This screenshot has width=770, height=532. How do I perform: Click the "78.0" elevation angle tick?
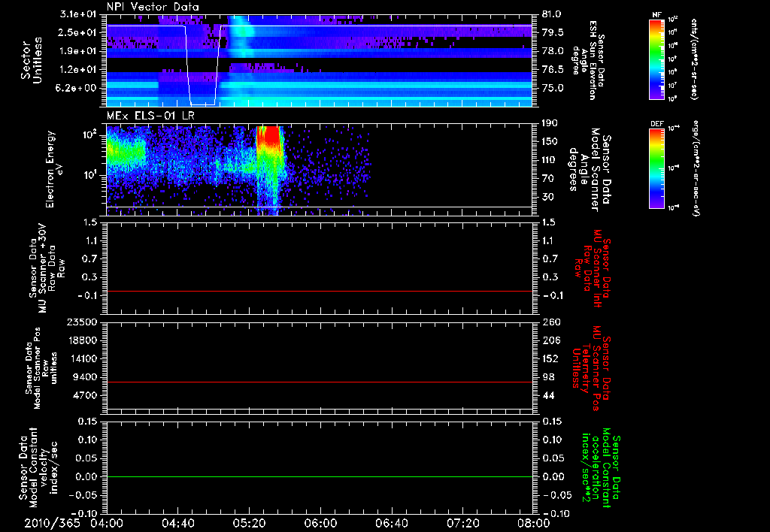coord(552,51)
